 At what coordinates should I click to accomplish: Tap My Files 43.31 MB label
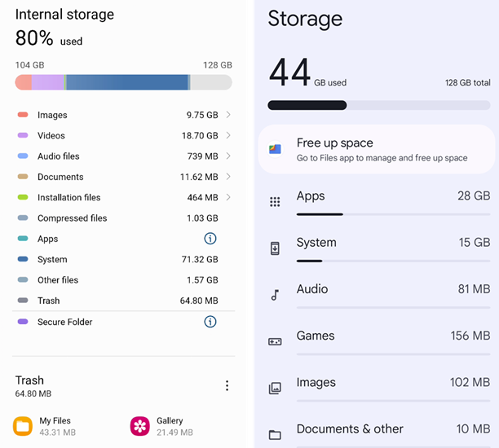click(x=58, y=426)
